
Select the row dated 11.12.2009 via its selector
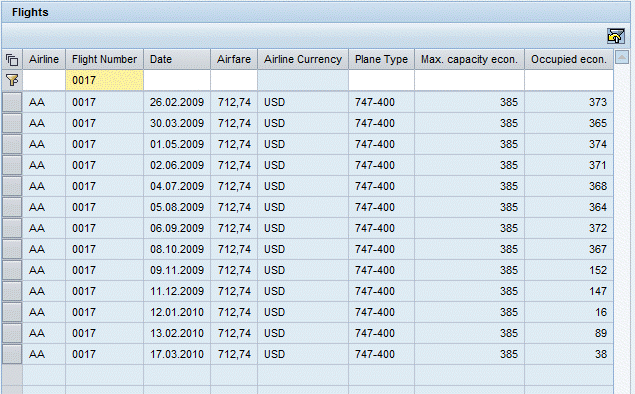point(12,291)
